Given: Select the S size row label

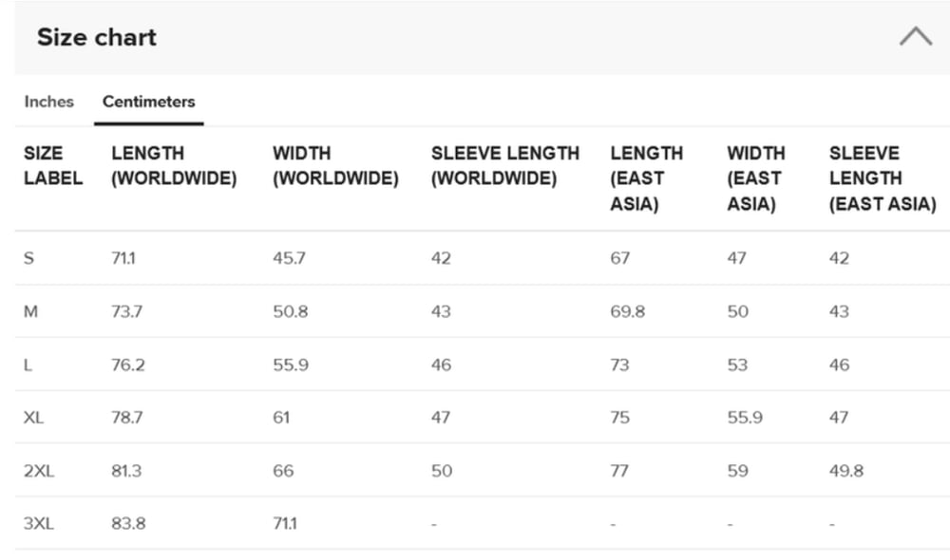Looking at the screenshot, I should pos(28,258).
